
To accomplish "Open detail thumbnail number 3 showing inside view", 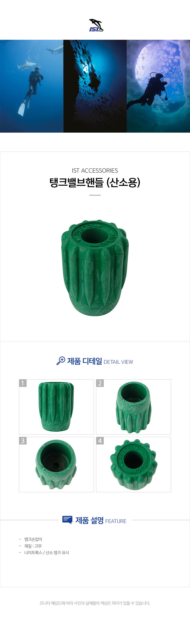I will [x=56, y=464].
